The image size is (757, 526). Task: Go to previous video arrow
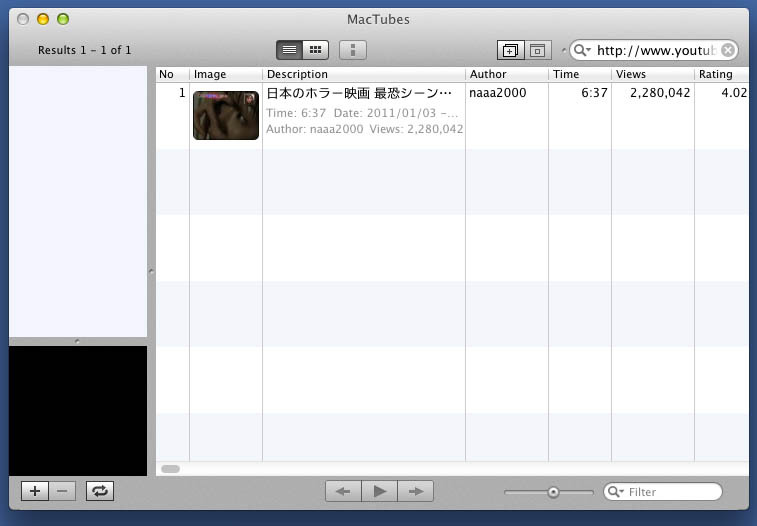point(343,491)
